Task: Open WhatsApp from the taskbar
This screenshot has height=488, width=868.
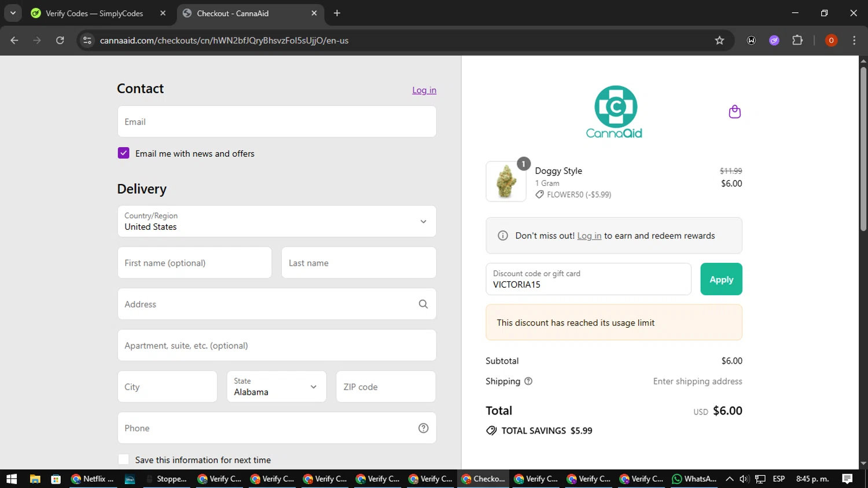Action: click(x=694, y=479)
